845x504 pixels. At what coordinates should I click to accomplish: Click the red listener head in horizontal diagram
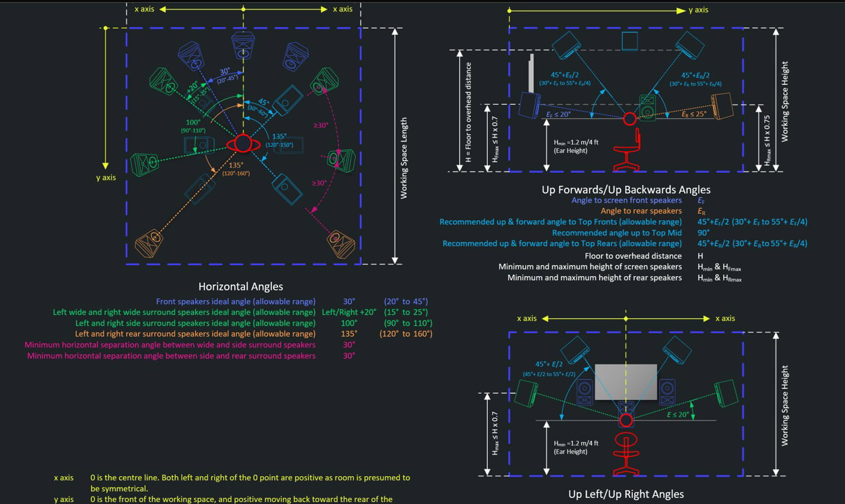(243, 144)
